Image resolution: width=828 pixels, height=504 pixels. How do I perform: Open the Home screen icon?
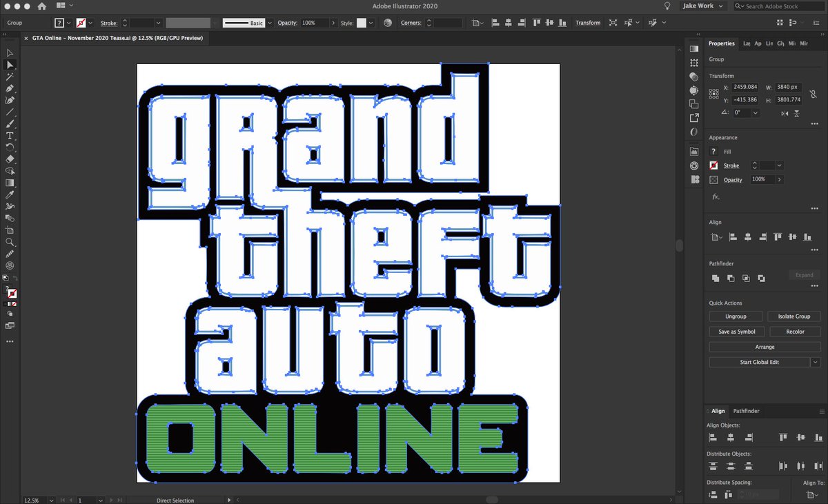point(42,6)
